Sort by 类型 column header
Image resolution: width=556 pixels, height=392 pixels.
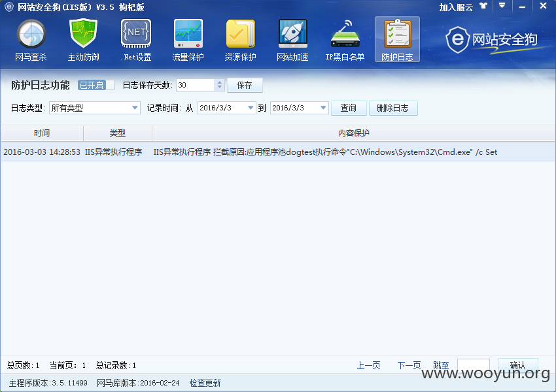(117, 133)
